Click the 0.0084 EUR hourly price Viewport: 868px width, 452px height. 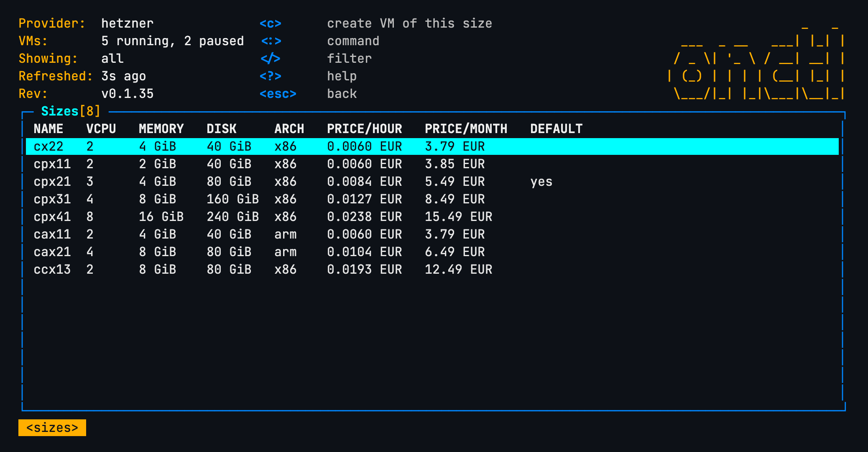click(x=365, y=182)
